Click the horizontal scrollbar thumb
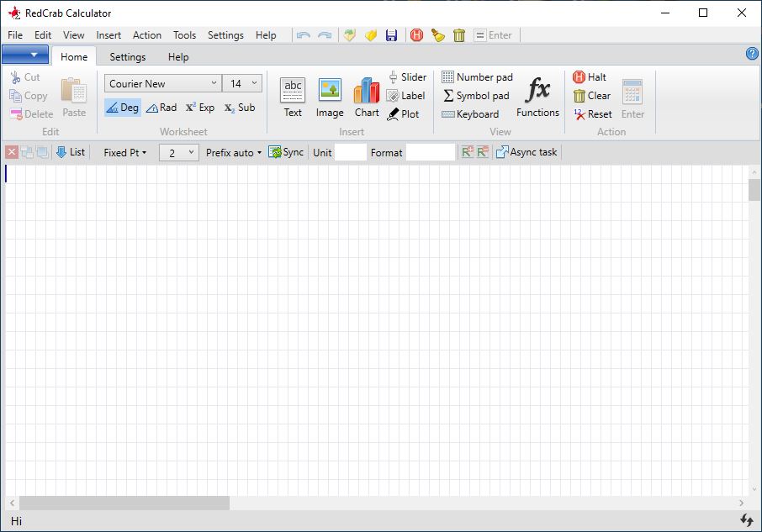 click(x=124, y=503)
